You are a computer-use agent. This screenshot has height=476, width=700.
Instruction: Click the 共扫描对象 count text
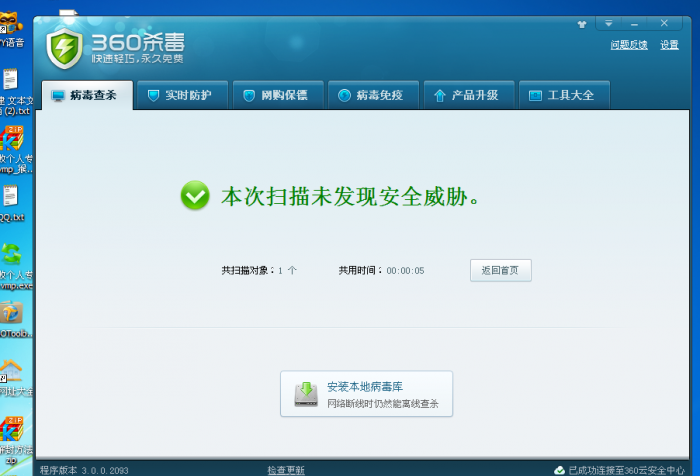point(259,270)
